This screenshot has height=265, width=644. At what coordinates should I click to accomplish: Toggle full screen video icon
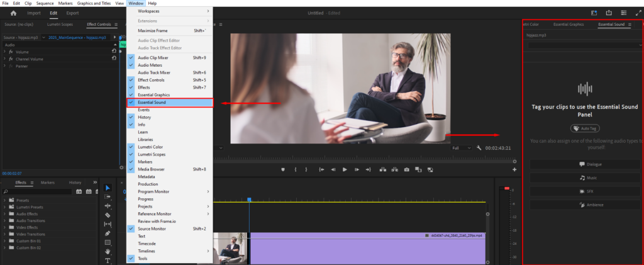pyautogui.click(x=639, y=13)
